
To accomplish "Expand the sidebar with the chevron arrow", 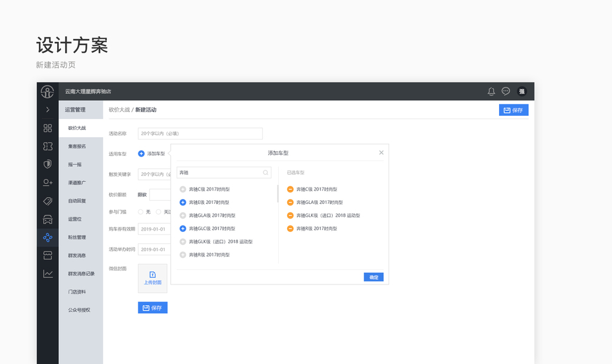I will (47, 110).
